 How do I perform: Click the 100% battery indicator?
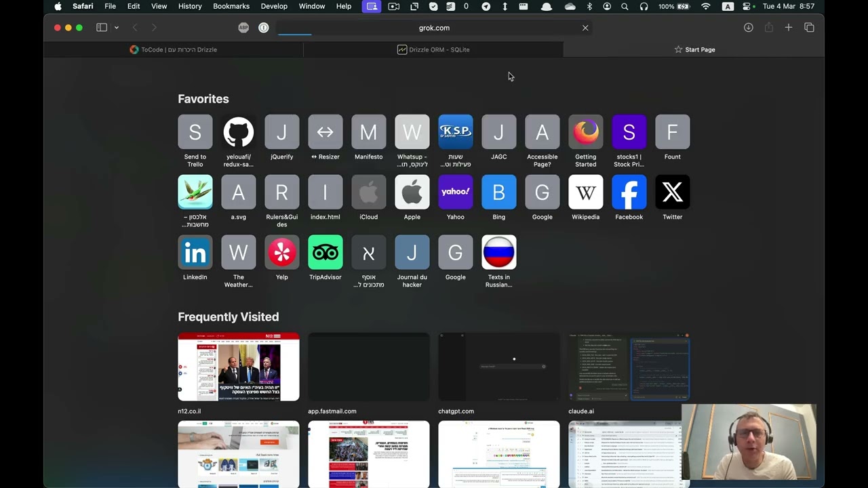click(x=675, y=6)
